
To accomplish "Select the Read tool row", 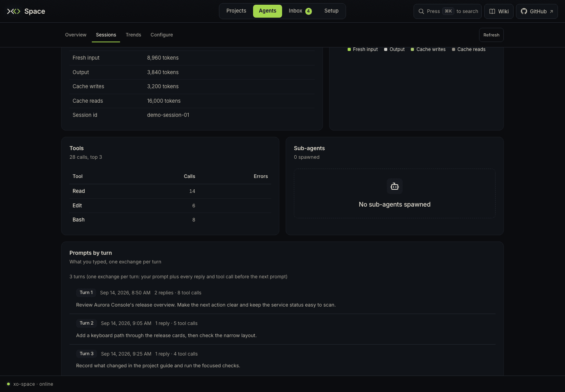I will tap(170, 191).
